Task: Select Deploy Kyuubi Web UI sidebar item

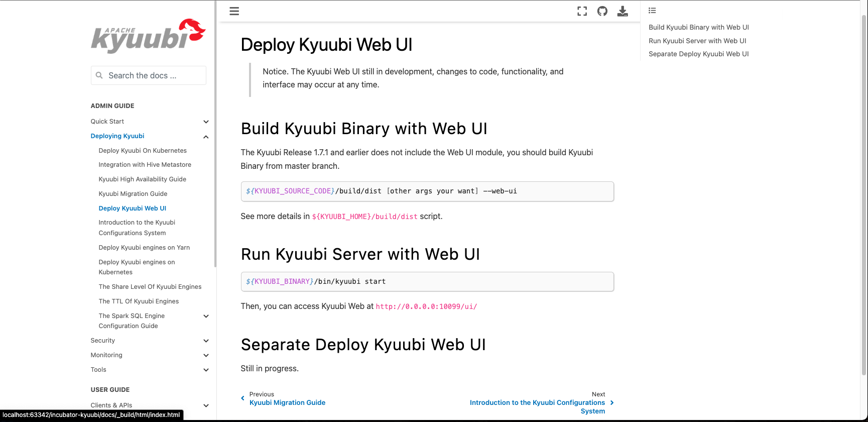Action: [x=133, y=208]
